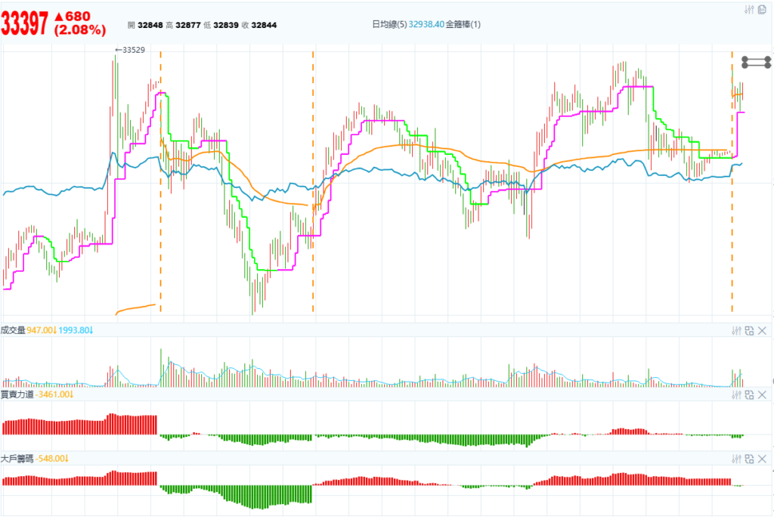This screenshot has width=774, height=532.
Task: Open settings for 買賣力道 panel
Action: 737,394
